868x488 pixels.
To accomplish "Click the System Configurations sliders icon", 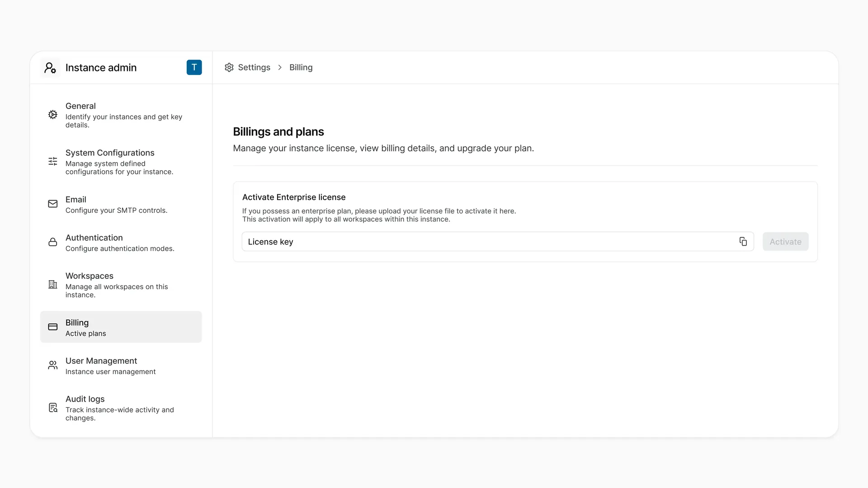I will point(53,161).
